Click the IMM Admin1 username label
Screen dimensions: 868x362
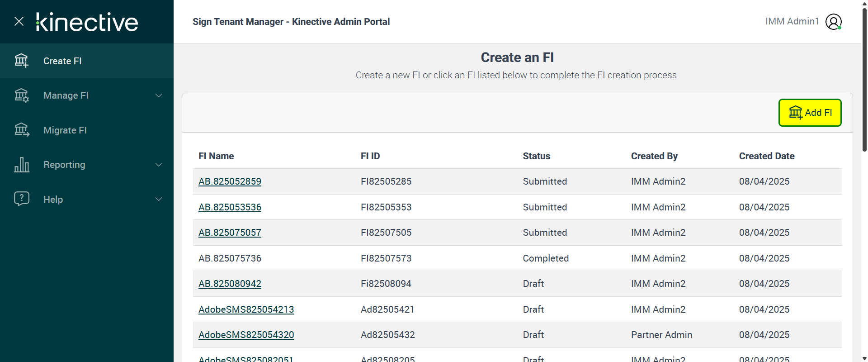pos(792,21)
